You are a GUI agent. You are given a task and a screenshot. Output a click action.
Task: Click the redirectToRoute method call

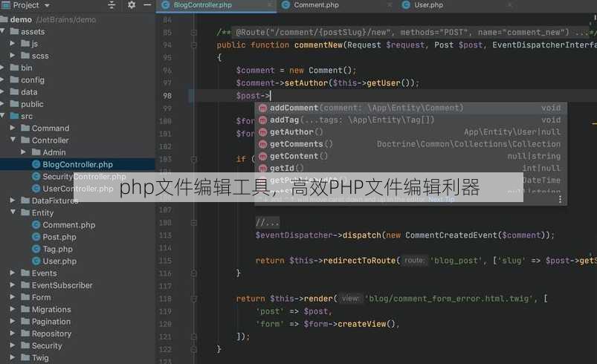360,261
